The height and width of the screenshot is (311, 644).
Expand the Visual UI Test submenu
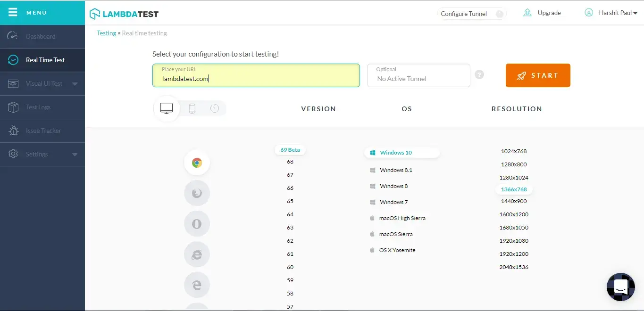pos(75,84)
